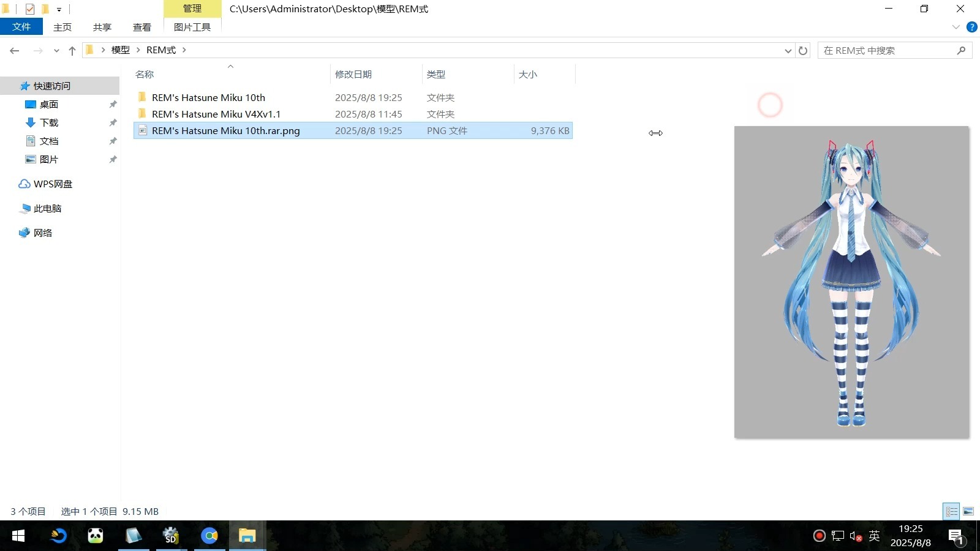The image size is (980, 551).
Task: Expand chevron between 模型 and REM式
Action: (138, 50)
